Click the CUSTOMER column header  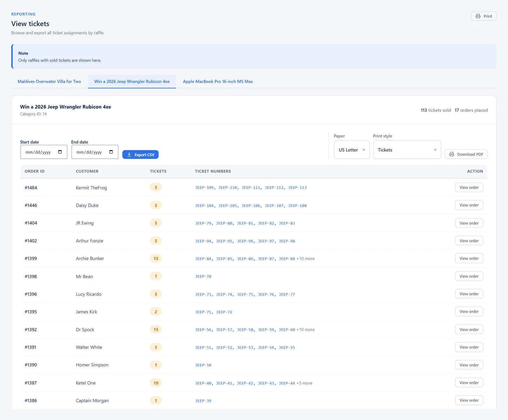tap(87, 171)
